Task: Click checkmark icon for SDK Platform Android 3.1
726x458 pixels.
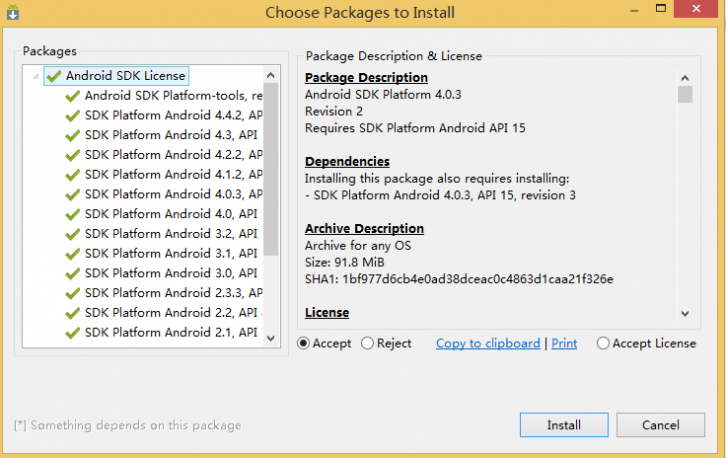Action: pyautogui.click(x=73, y=254)
